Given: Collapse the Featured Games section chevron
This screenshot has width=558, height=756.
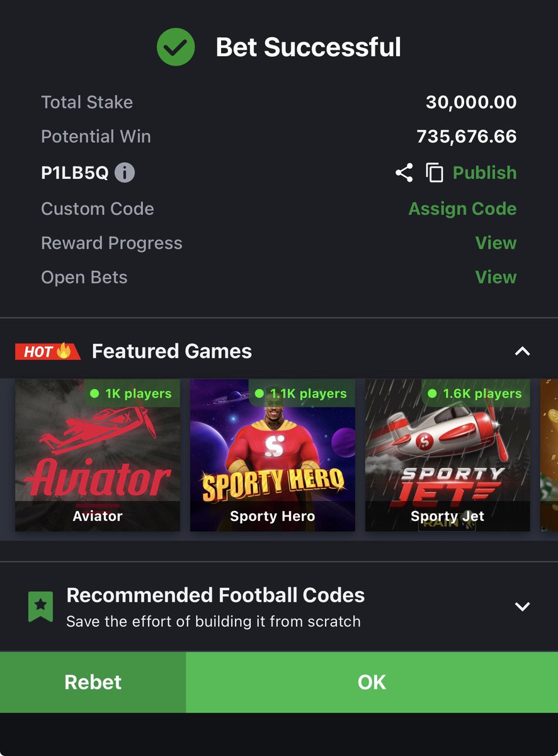Looking at the screenshot, I should [x=522, y=352].
